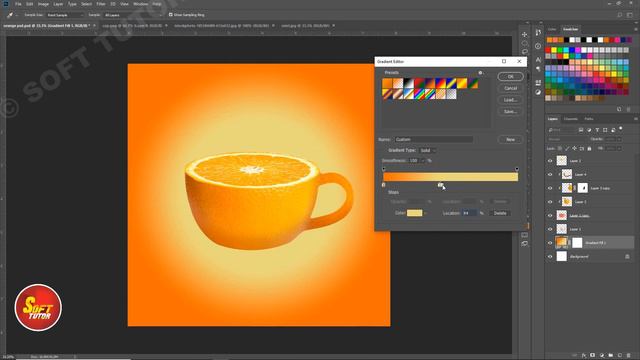Image resolution: width=640 pixels, height=360 pixels.
Task: Cancel the Gradient Editor dialog
Action: click(x=510, y=88)
